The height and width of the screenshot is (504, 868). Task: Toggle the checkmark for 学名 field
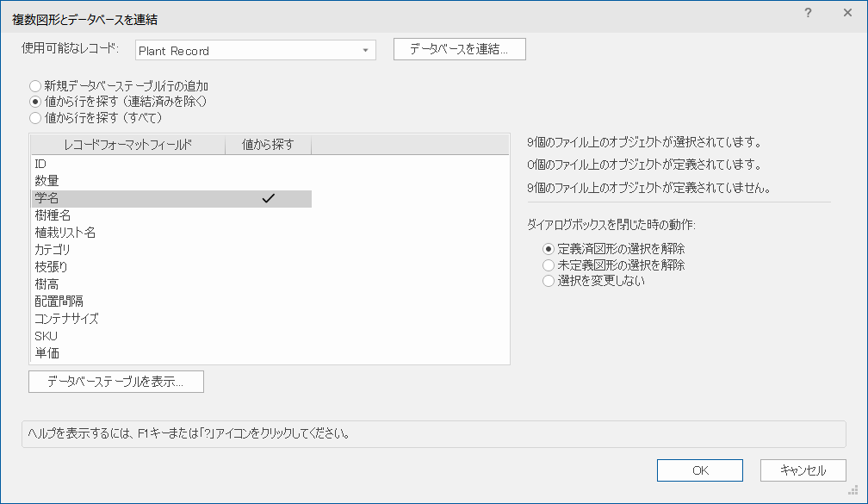pyautogui.click(x=270, y=197)
